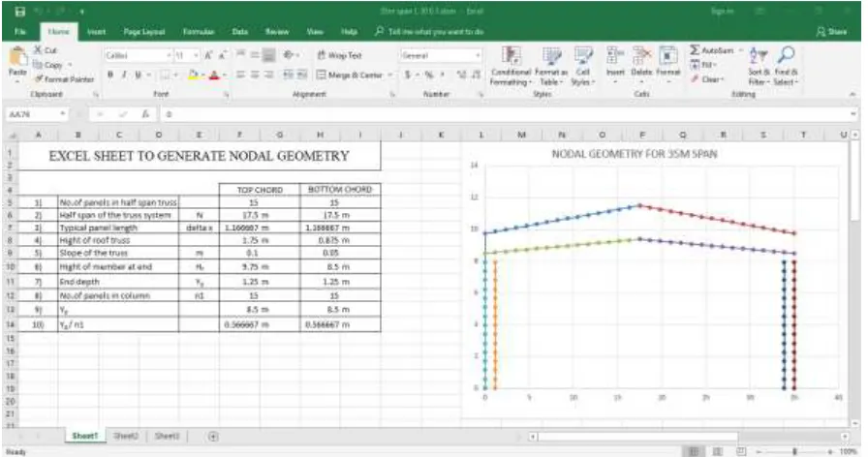Apply the red Font Color

214,75
